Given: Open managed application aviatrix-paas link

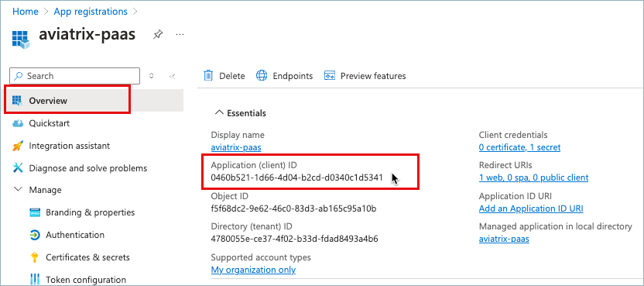Looking at the screenshot, I should pyautogui.click(x=504, y=239).
